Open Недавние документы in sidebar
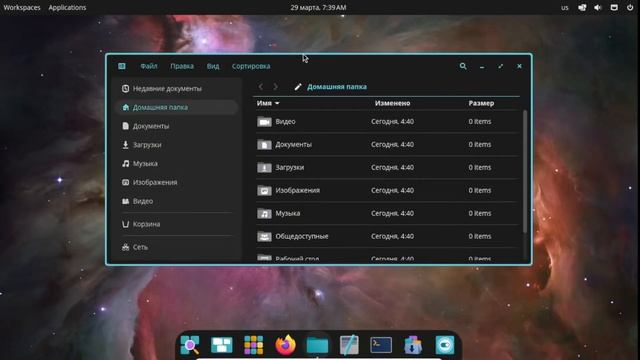640x360 pixels. (177, 89)
